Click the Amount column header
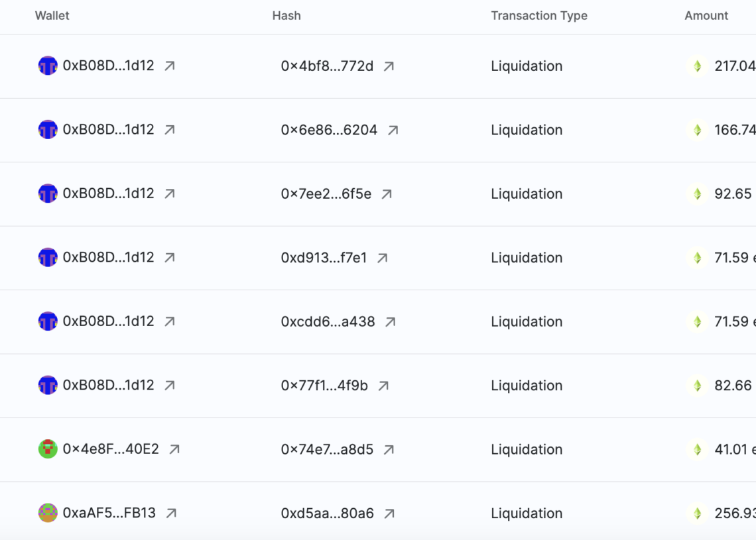Image resolution: width=756 pixels, height=540 pixels. point(706,15)
